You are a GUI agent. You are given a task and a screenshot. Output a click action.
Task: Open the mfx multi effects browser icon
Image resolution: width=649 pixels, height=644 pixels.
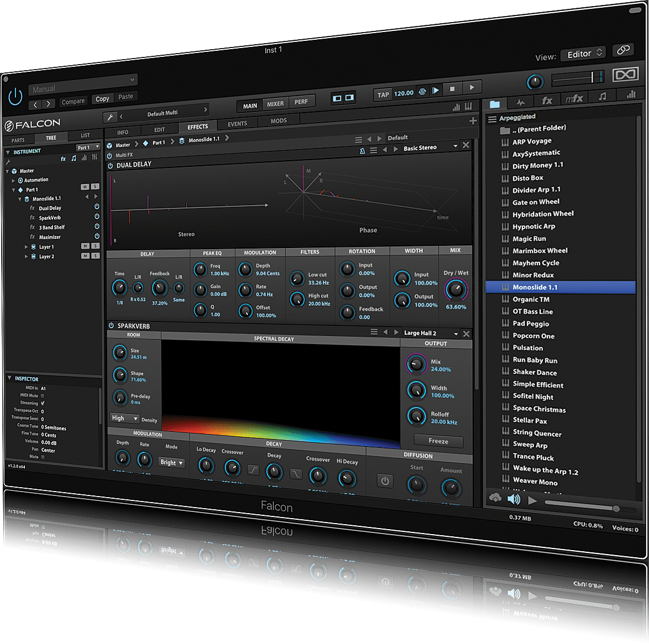pos(574,98)
